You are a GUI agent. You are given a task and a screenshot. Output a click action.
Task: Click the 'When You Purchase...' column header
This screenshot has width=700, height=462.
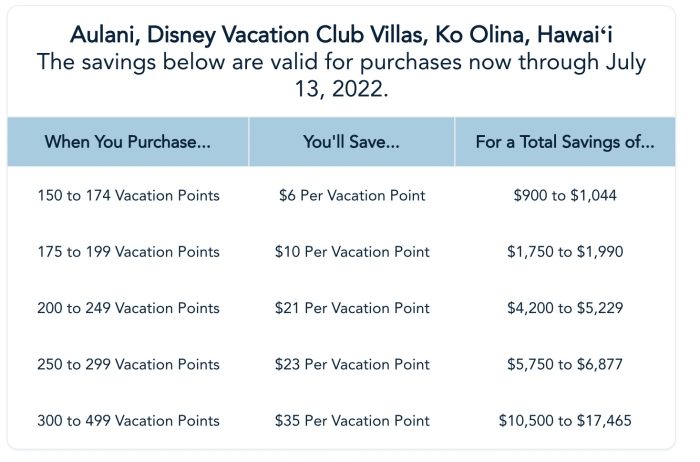(x=128, y=142)
